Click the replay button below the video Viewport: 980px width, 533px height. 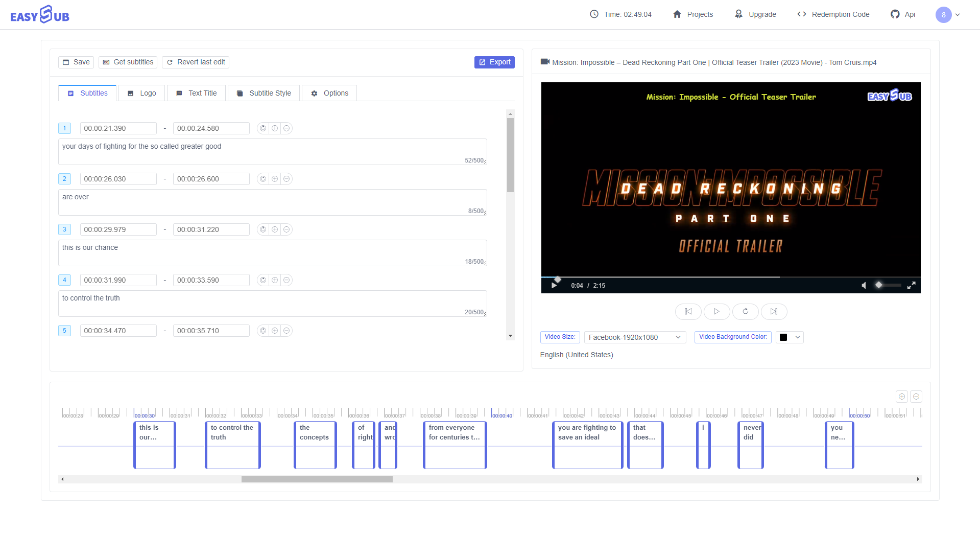[x=746, y=311]
